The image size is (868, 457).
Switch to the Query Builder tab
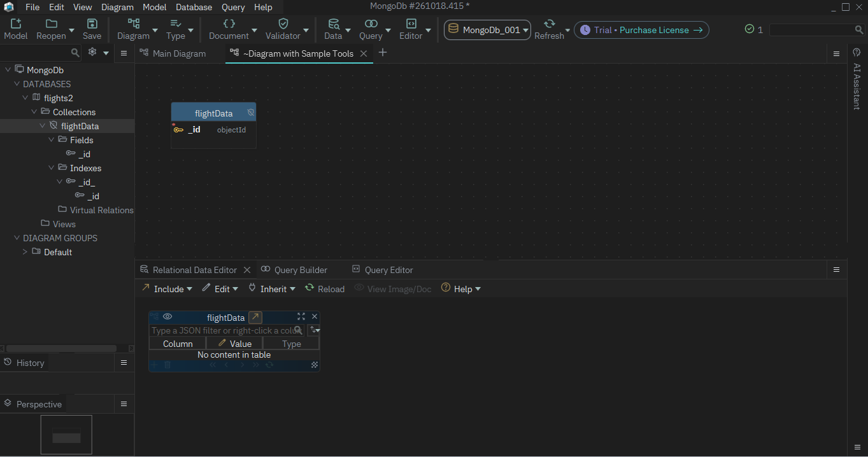294,270
